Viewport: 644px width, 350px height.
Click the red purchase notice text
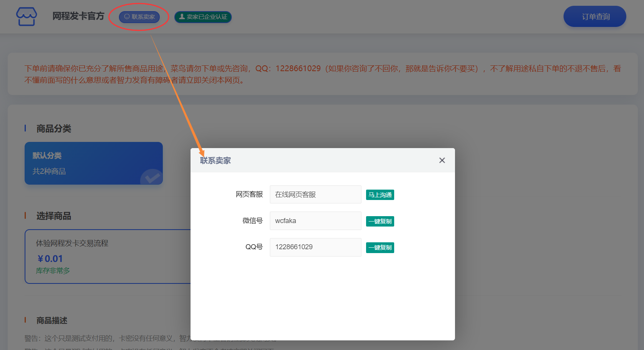point(323,74)
